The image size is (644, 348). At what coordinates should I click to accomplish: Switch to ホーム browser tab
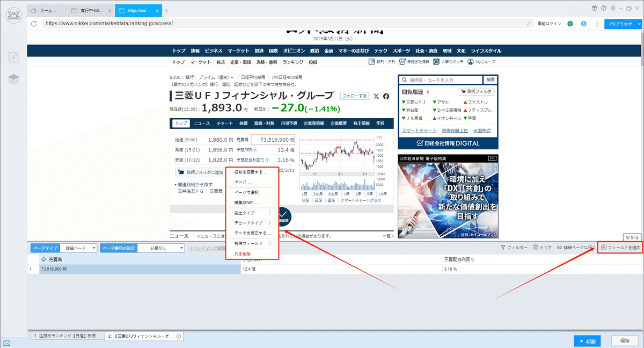point(48,11)
